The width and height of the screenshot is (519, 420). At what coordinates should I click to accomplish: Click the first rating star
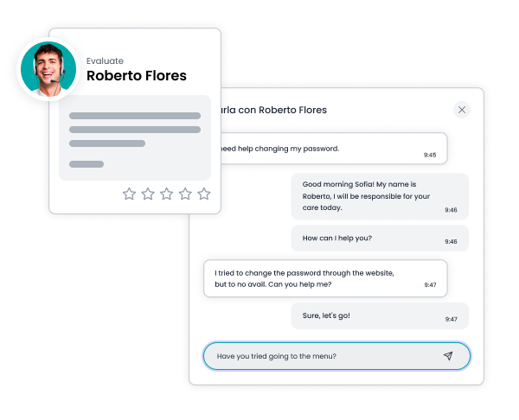(x=129, y=194)
